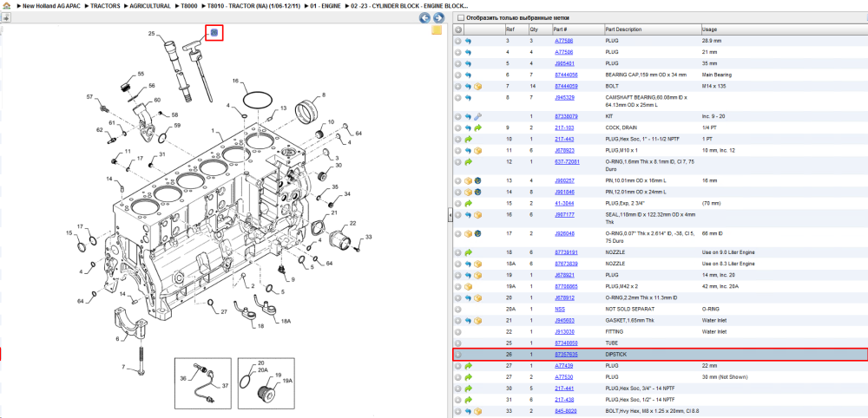Click callout 26 on the diagram
This screenshot has height=418, width=868.
(214, 33)
